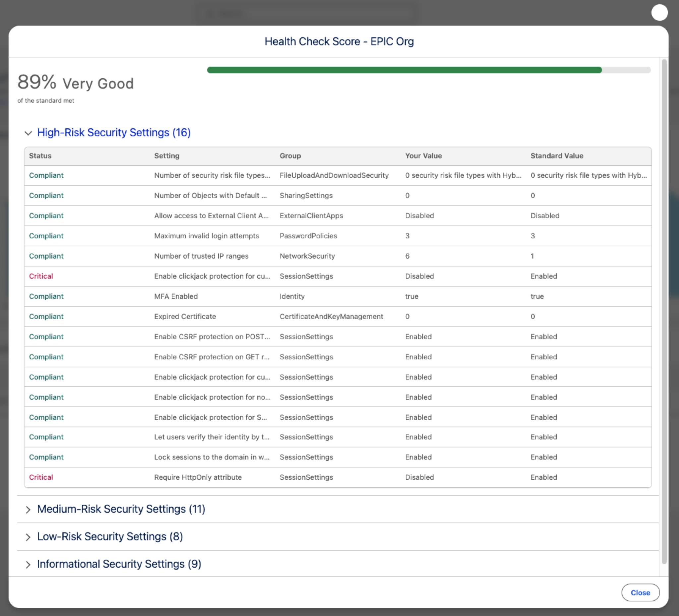Click the CertificateAndKeyManagement group cell
This screenshot has height=616, width=679.
[332, 317]
